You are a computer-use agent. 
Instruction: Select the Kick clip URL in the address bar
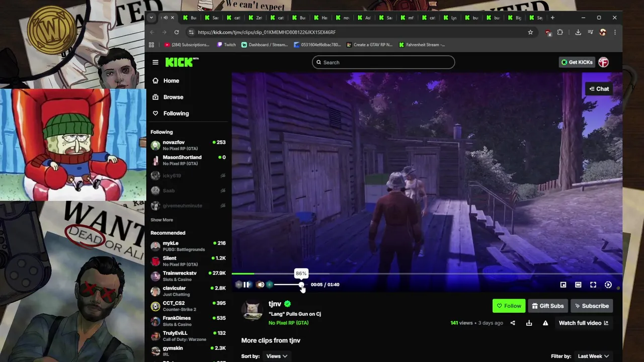pos(267,32)
